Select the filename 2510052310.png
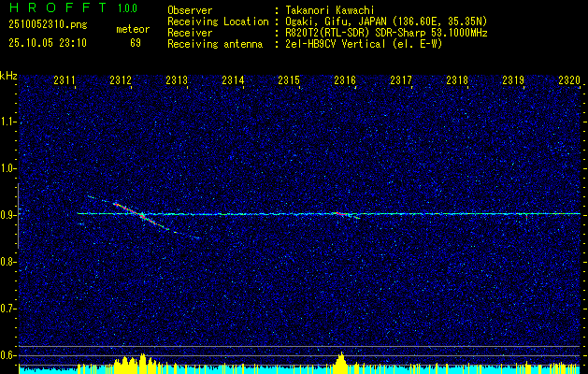 [48, 24]
